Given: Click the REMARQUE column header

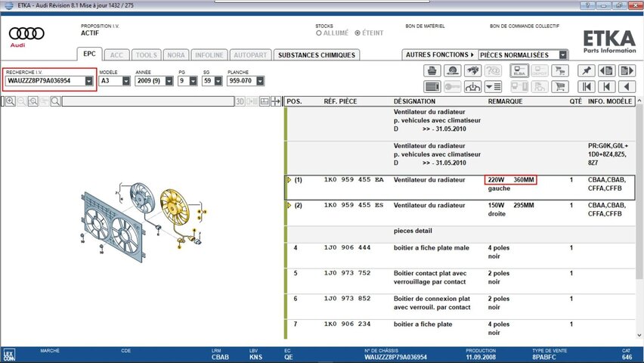Looking at the screenshot, I should click(505, 101).
